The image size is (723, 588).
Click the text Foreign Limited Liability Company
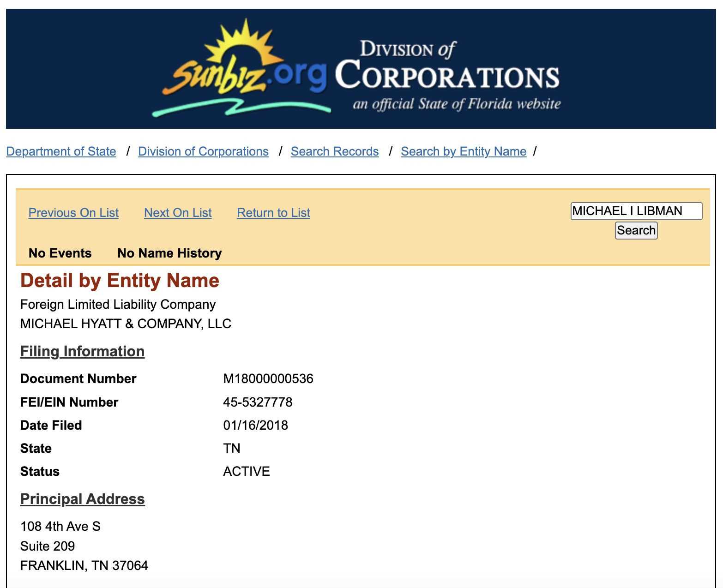118,305
